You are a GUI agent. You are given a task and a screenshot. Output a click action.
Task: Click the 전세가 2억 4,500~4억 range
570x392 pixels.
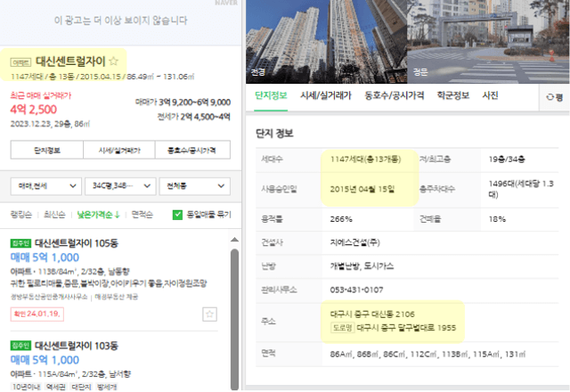[194, 117]
